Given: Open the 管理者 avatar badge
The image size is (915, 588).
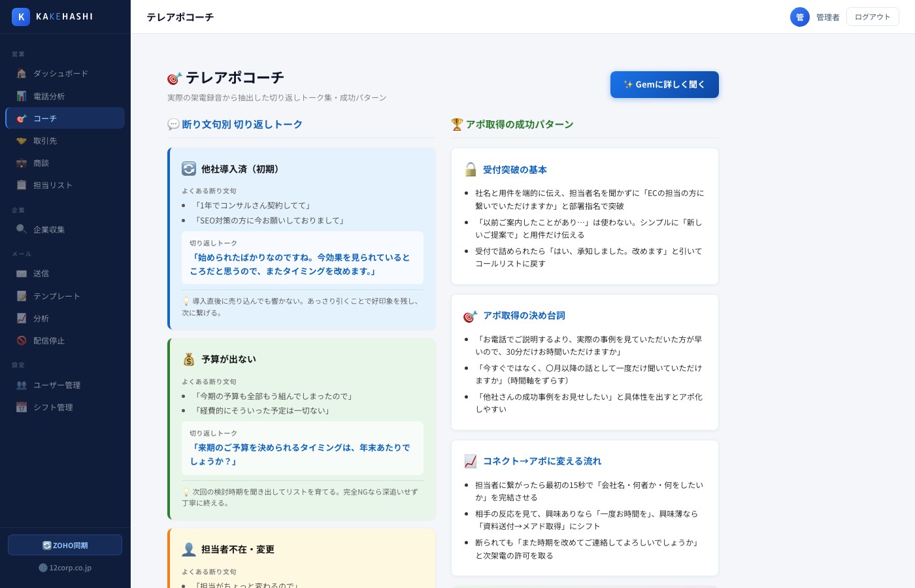Looking at the screenshot, I should point(800,17).
